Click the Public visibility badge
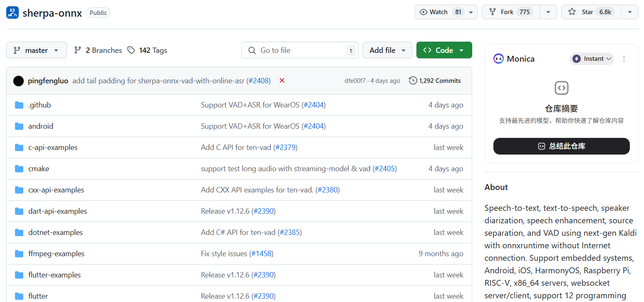 pyautogui.click(x=98, y=13)
